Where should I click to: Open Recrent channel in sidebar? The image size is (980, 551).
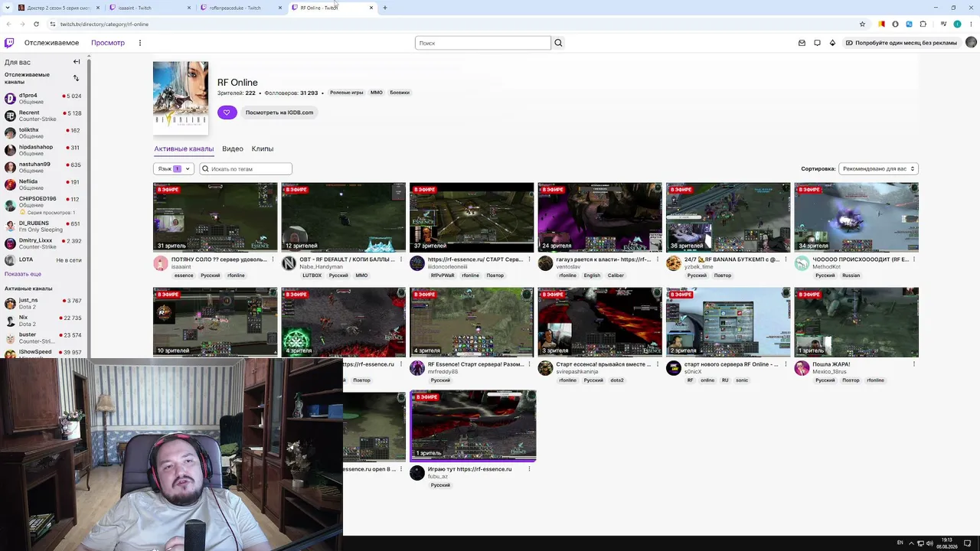pos(44,116)
